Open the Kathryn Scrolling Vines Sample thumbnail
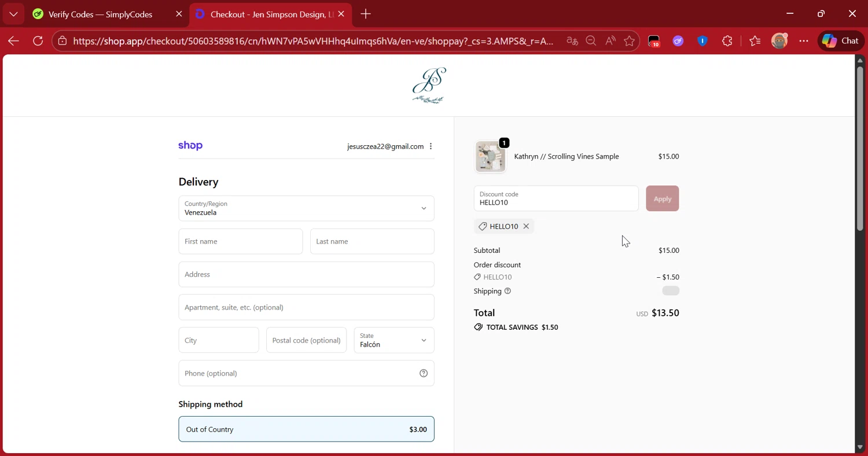868x456 pixels. (490, 156)
